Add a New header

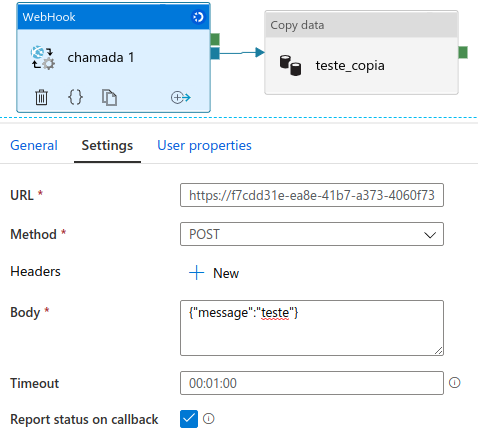click(214, 273)
